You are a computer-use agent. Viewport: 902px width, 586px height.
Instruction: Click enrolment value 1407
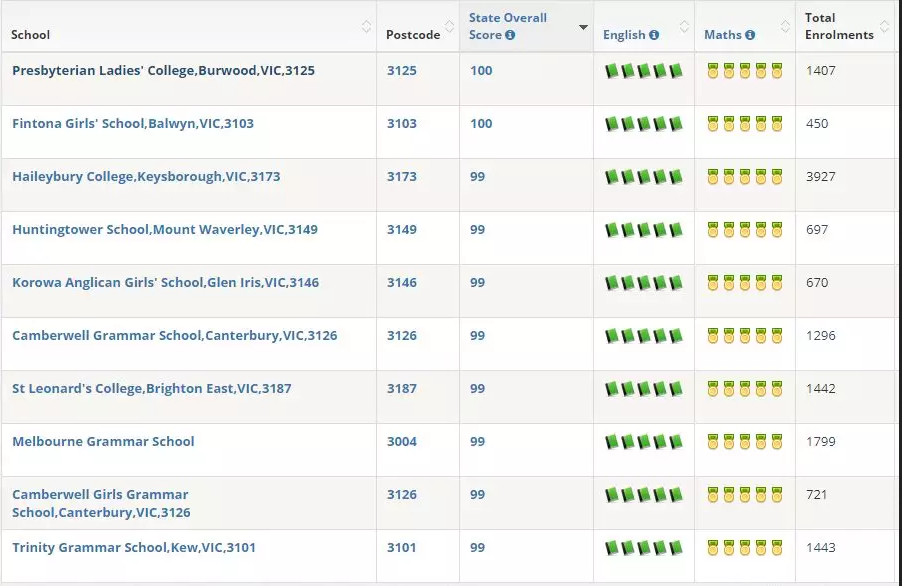(821, 71)
